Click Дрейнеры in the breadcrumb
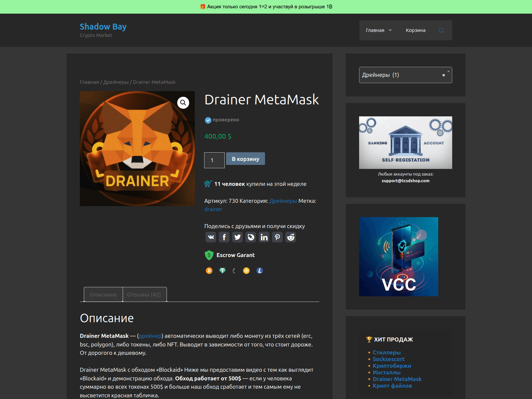 tap(116, 82)
